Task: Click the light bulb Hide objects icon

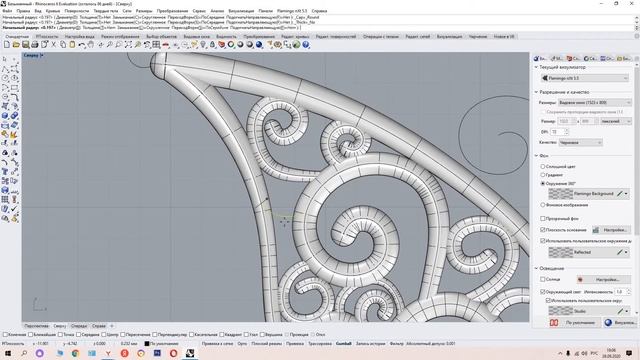Action: pyautogui.click(x=203, y=45)
